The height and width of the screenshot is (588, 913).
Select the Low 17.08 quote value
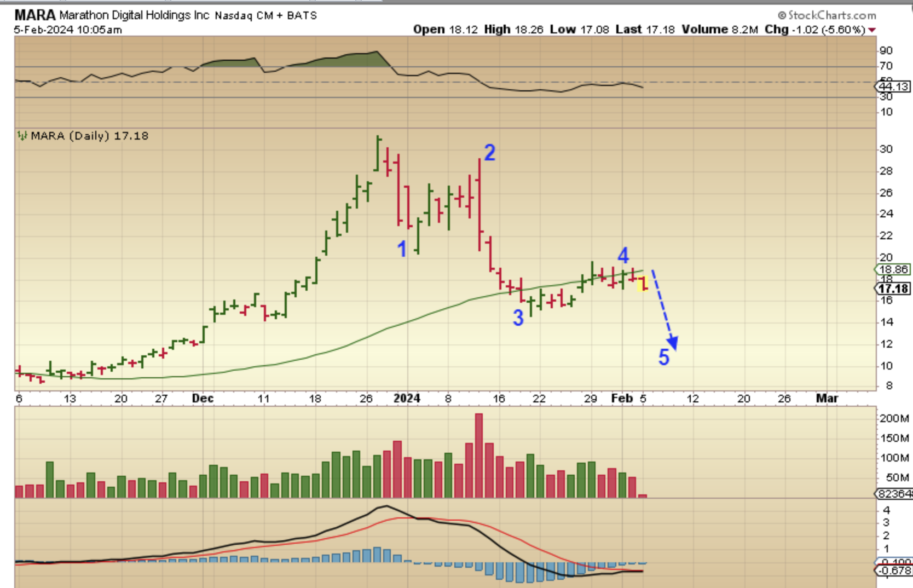pyautogui.click(x=579, y=30)
